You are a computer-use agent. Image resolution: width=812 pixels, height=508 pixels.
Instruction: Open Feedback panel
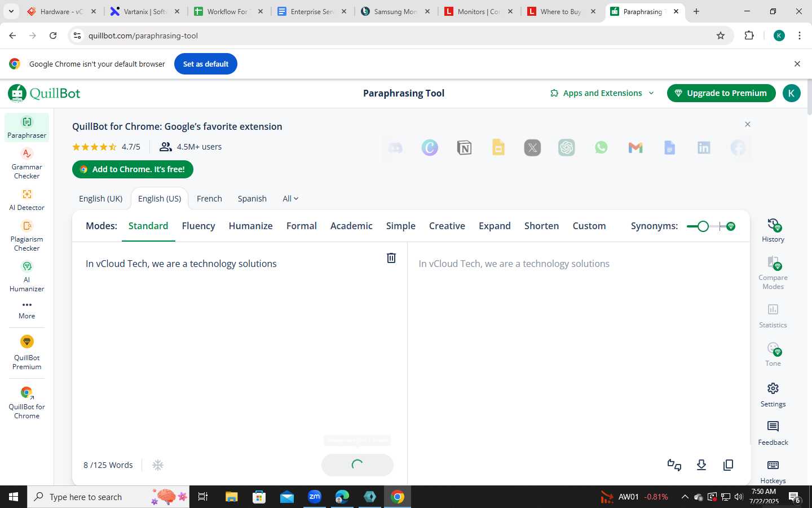pyautogui.click(x=773, y=433)
